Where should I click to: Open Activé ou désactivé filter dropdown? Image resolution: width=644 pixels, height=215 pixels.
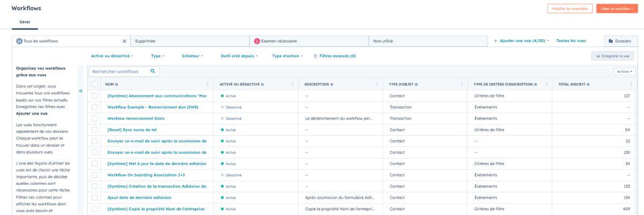(x=112, y=56)
